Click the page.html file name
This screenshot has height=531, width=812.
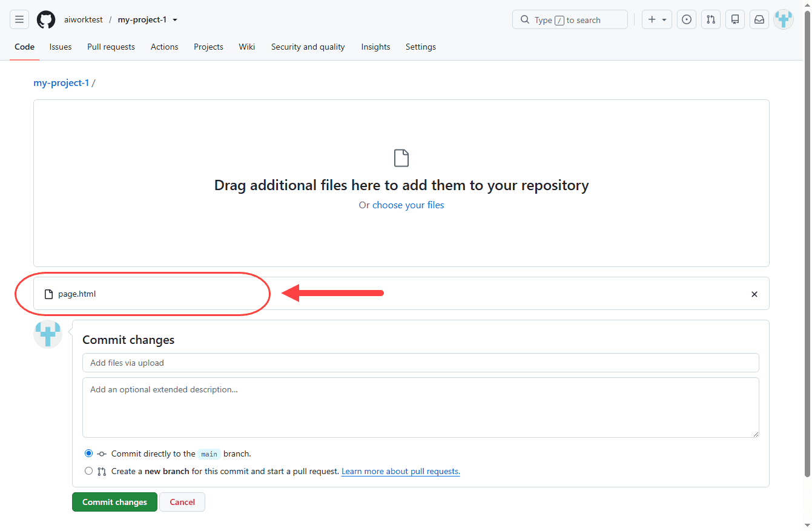(x=77, y=294)
